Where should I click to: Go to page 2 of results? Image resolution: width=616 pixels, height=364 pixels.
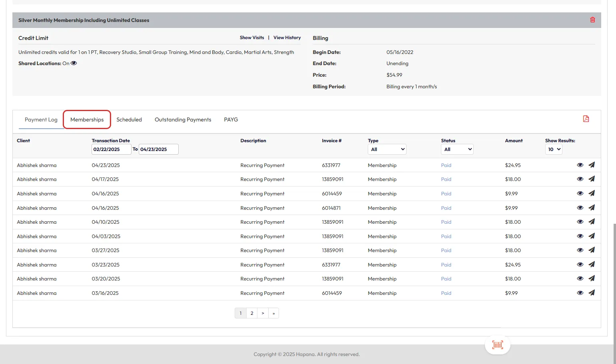point(252,313)
